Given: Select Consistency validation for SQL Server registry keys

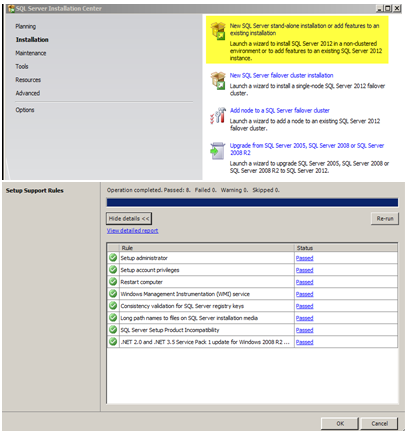Looking at the screenshot, I should click(x=182, y=306).
